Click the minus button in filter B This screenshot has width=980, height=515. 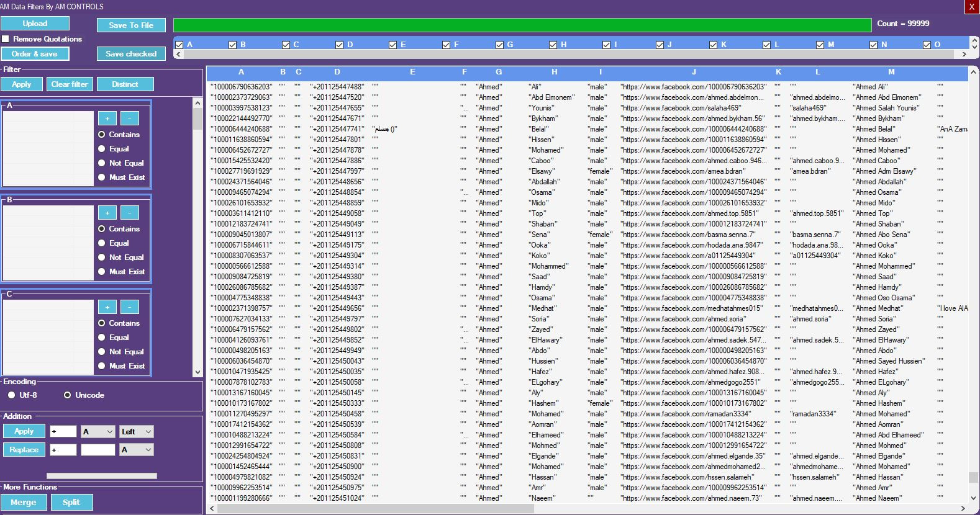[129, 213]
